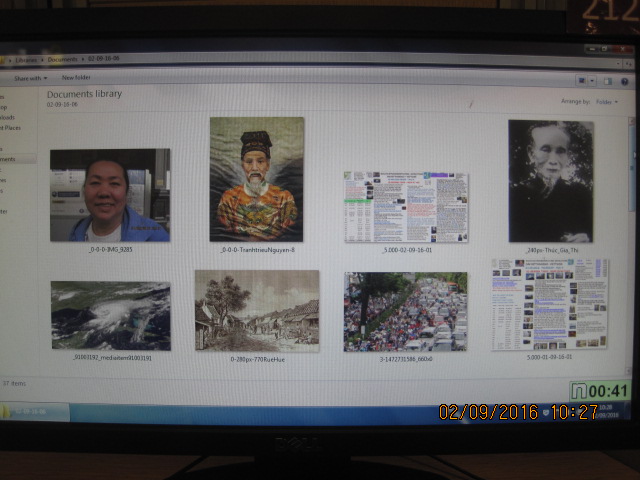Open the view options dropdown arrow
The width and height of the screenshot is (640, 480).
click(x=592, y=81)
